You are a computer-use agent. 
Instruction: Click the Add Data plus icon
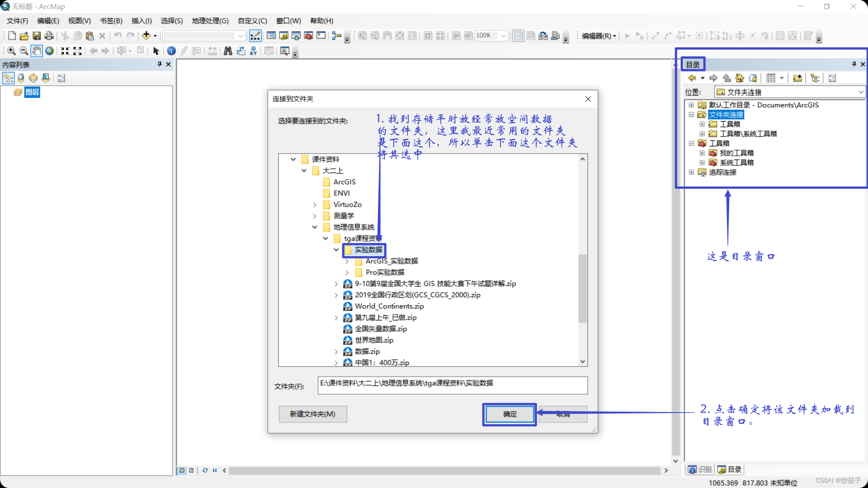(146, 36)
